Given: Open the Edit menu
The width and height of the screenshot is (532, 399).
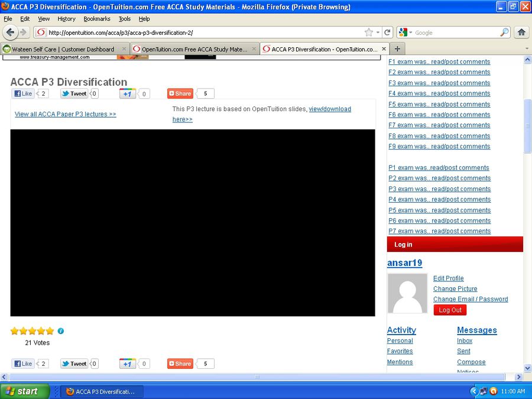Looking at the screenshot, I should (25, 19).
